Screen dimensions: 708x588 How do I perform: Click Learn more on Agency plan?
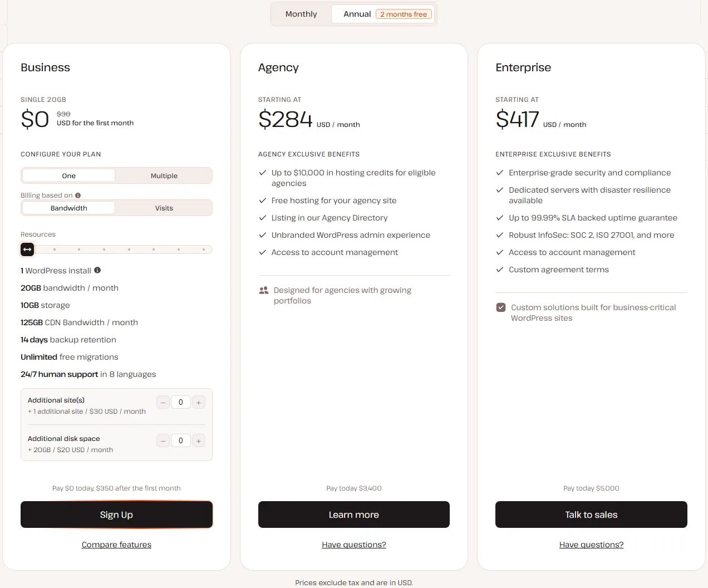pos(354,514)
